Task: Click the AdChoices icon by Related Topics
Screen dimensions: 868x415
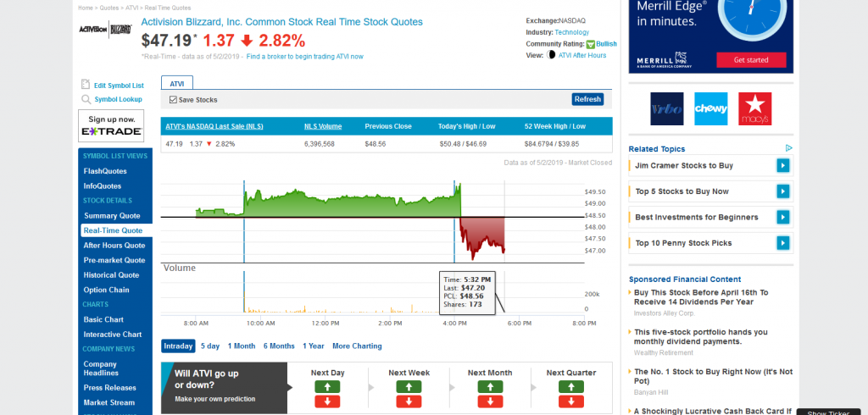Action: coord(789,147)
